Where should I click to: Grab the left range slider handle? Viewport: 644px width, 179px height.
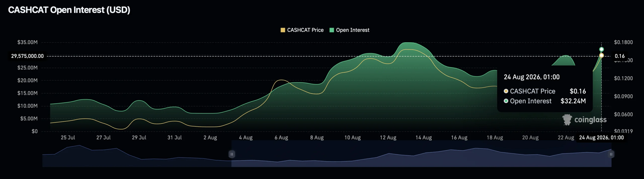coord(232,154)
